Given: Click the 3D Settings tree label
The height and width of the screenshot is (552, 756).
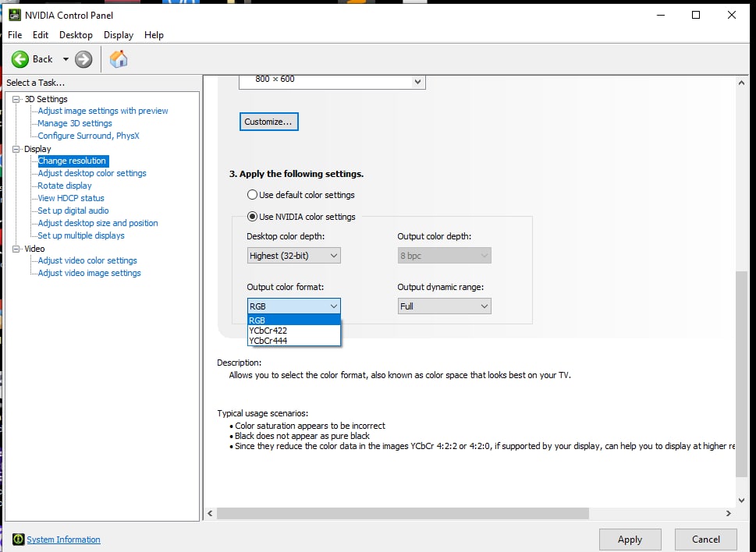Looking at the screenshot, I should pyautogui.click(x=46, y=99).
